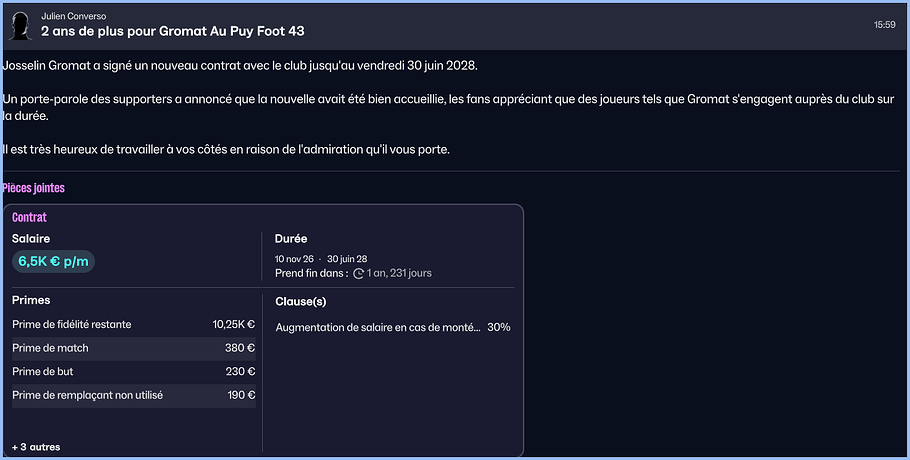Click the 15:59 message timestamp
910x460 pixels.
click(884, 24)
